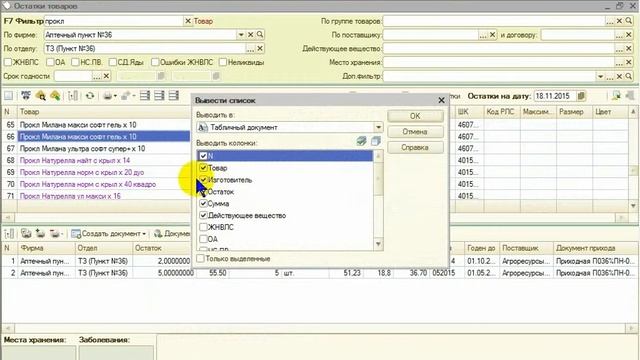This screenshot has width=640, height=360.
Task: Click down arrow of main table scrollbar
Action: pyautogui.click(x=633, y=206)
